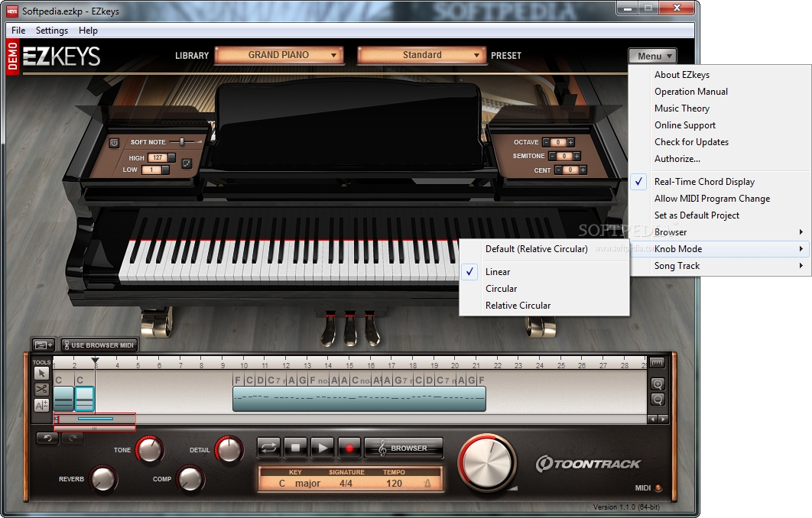The height and width of the screenshot is (518, 812).
Task: Open the Help menu
Action: [88, 30]
